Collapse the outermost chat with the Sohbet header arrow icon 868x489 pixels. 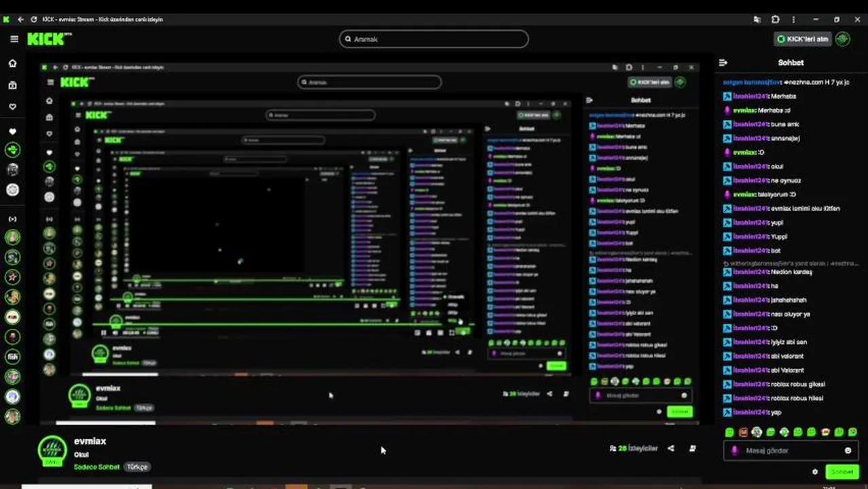click(x=723, y=62)
